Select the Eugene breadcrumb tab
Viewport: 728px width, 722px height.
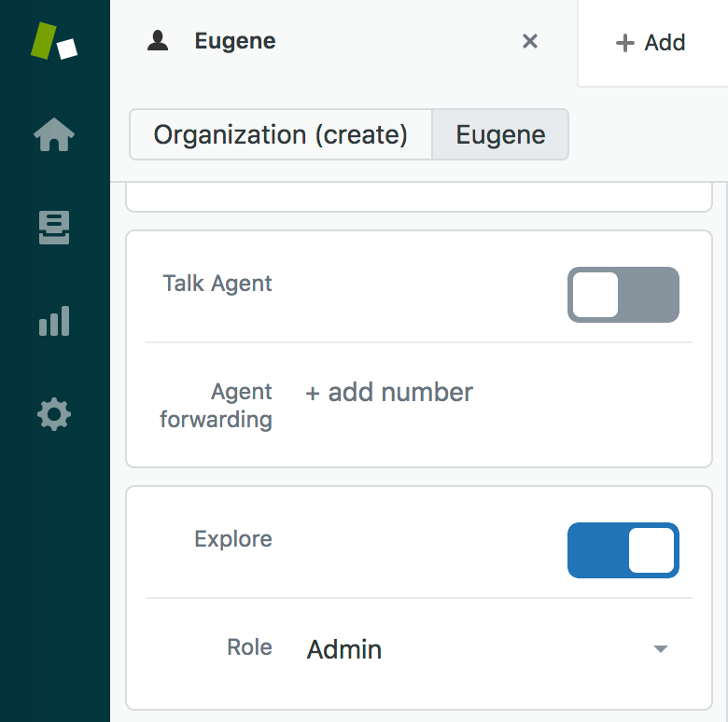(x=500, y=134)
